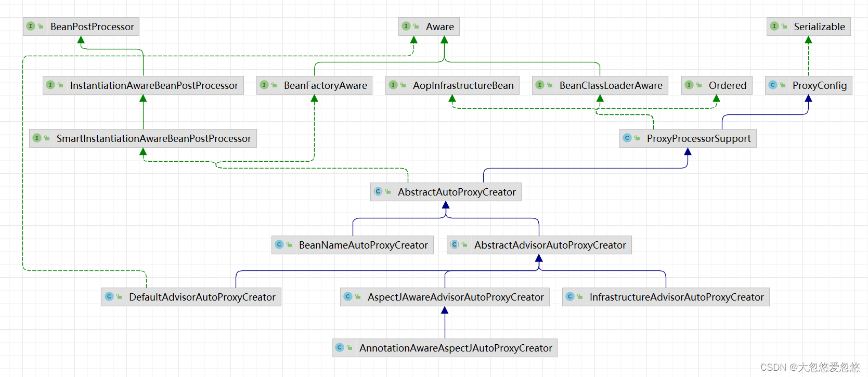Select the Serializable node label

[x=819, y=27]
